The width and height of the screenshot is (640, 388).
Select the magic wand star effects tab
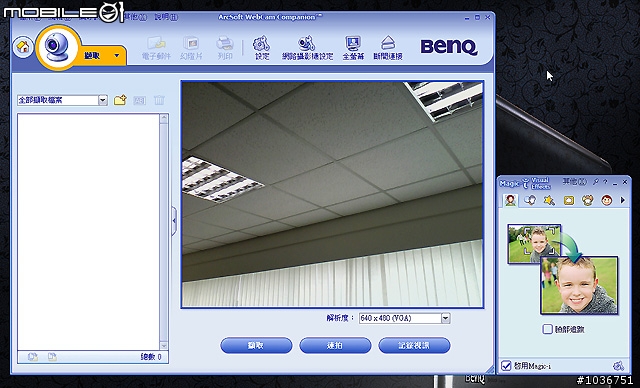549,200
